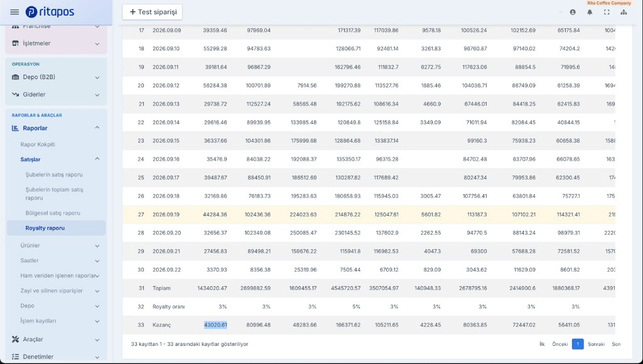Expand the Ürünler submenu chevron
The width and height of the screenshot is (643, 364).
tap(97, 246)
